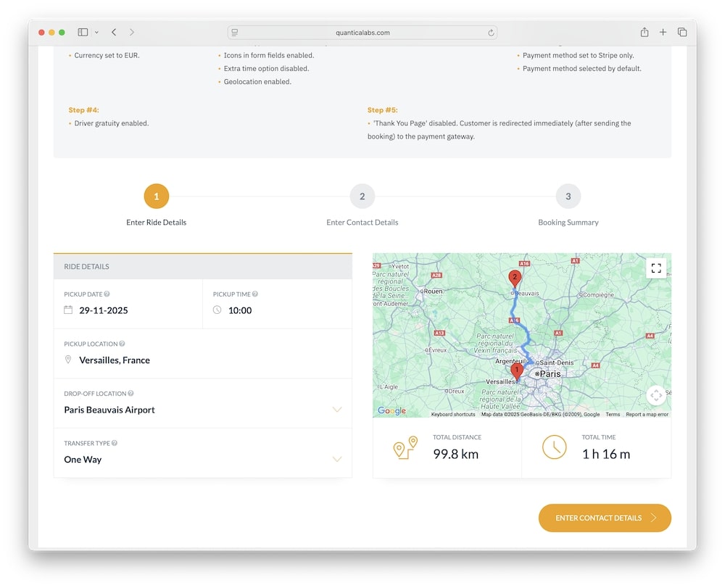Click the Pickup Time help icon
The height and width of the screenshot is (588, 725).
click(255, 294)
